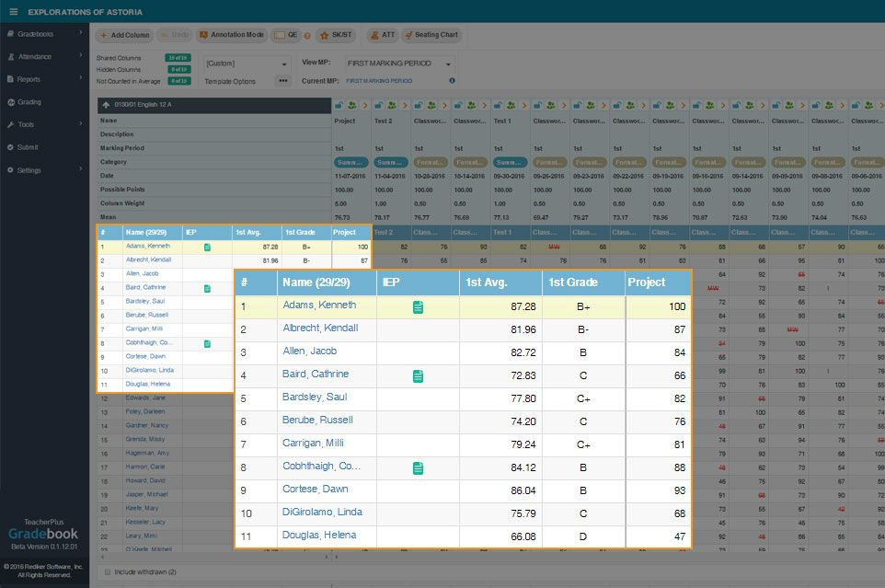Toggle lock on Classwork column dated 10-28-2016
This screenshot has height=588, width=885.
click(419, 106)
